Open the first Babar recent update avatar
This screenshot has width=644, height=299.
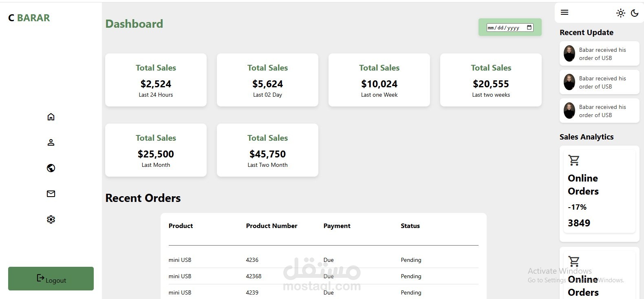[569, 53]
